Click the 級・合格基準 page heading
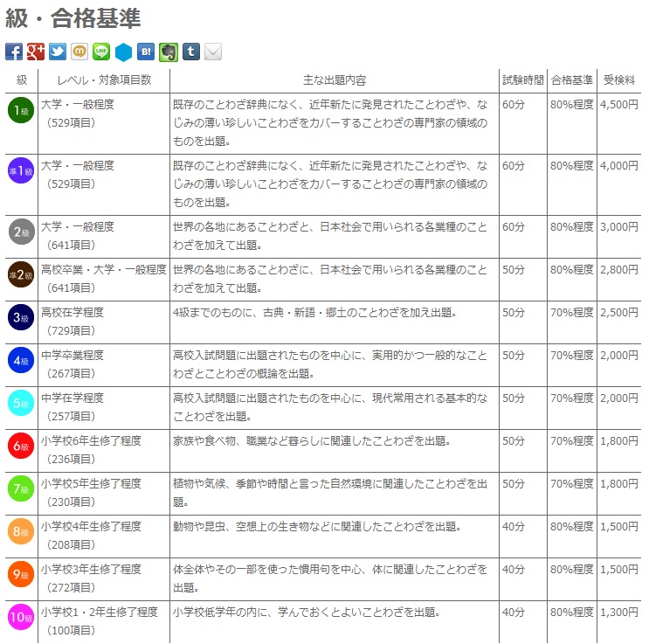 pos(73,18)
